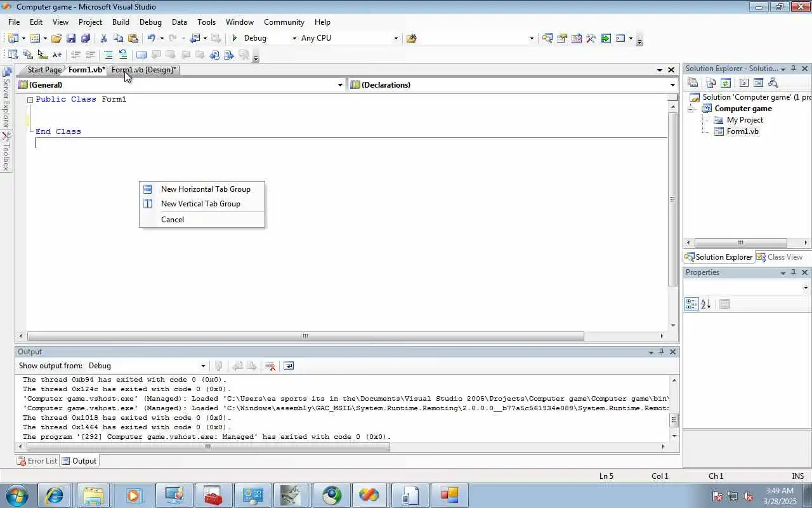
Task: Click the Save All icon
Action: click(x=86, y=38)
